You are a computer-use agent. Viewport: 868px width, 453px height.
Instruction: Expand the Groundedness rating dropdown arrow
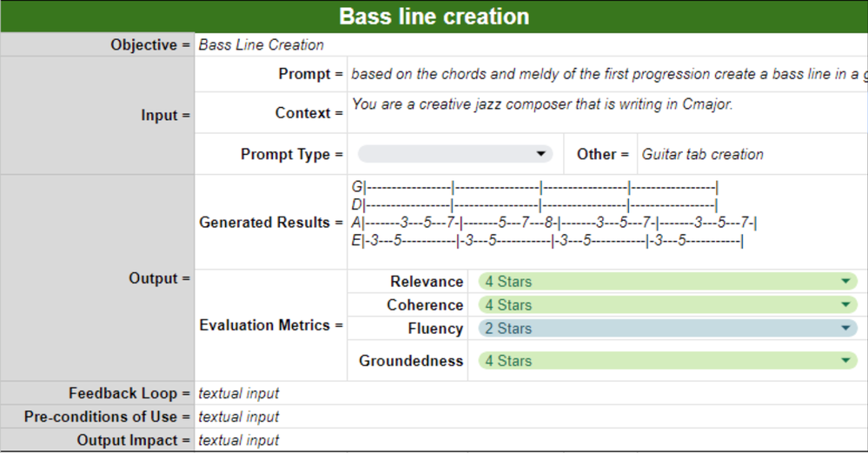click(845, 361)
